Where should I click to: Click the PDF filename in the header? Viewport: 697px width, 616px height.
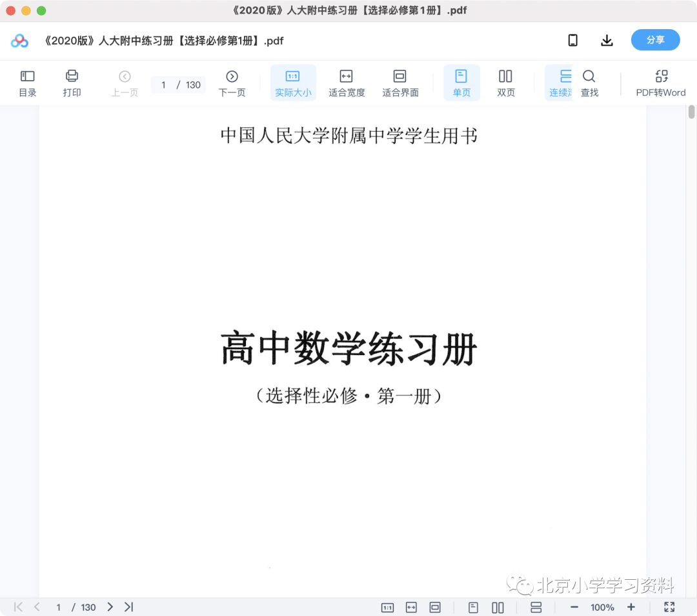[x=163, y=41]
